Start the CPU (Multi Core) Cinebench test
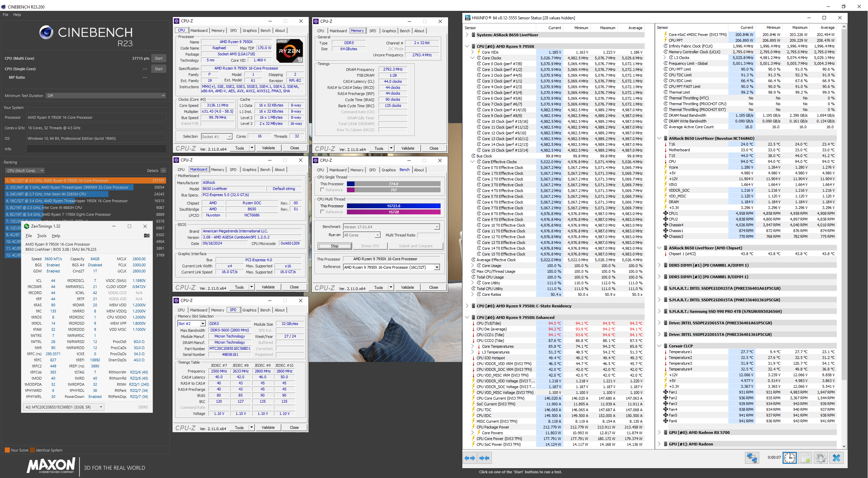This screenshot has height=478, width=868. click(159, 58)
